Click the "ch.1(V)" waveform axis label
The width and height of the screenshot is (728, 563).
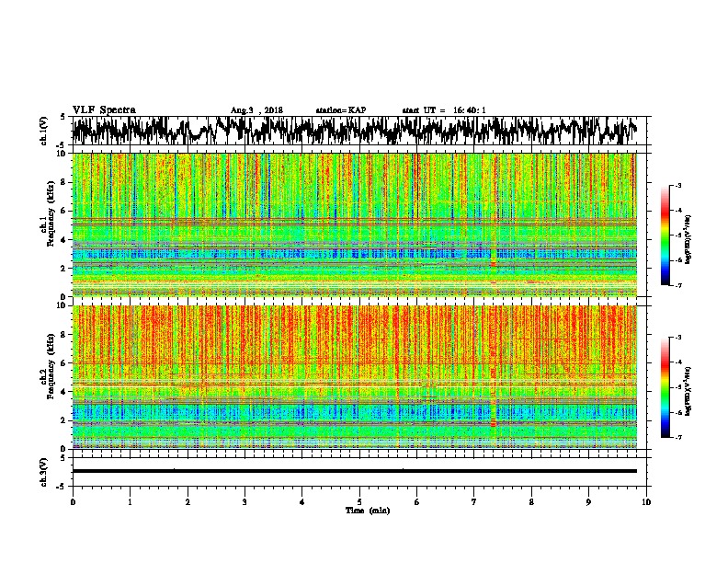43,131
